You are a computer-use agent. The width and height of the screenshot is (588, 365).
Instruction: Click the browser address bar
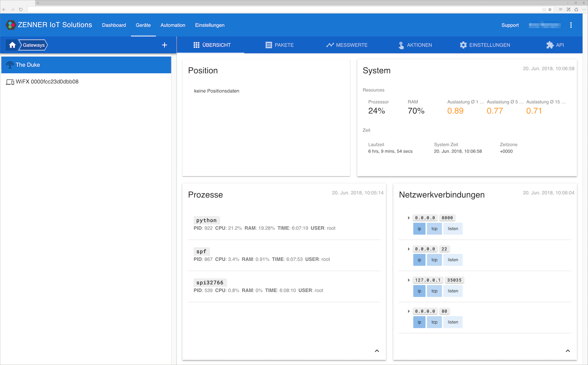click(x=285, y=10)
